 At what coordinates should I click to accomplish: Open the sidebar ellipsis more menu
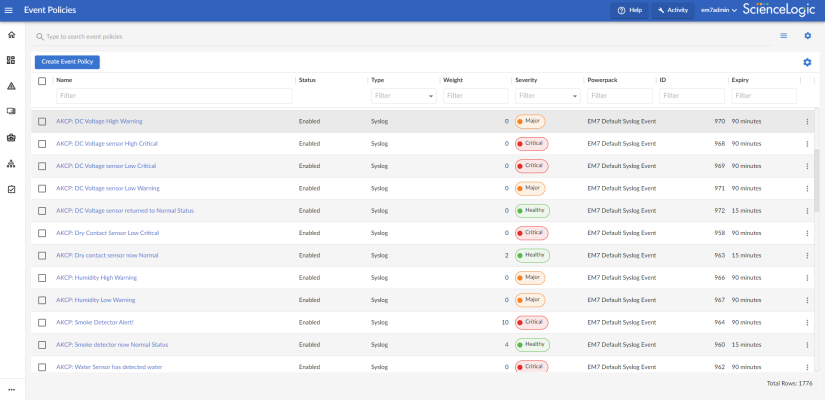pyautogui.click(x=12, y=389)
